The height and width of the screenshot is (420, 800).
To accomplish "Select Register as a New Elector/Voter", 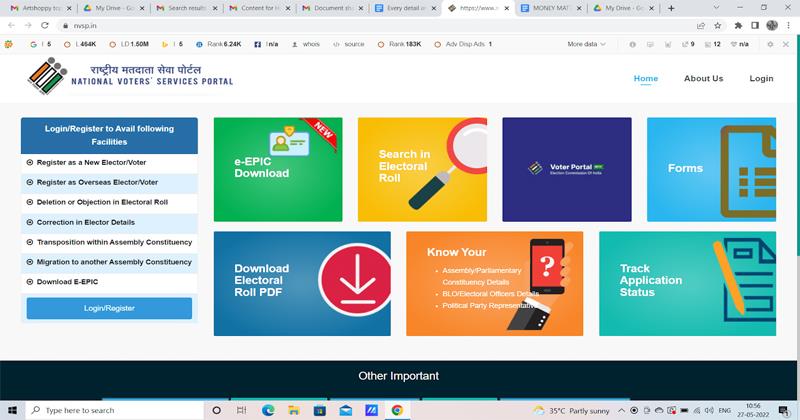I will point(109,163).
